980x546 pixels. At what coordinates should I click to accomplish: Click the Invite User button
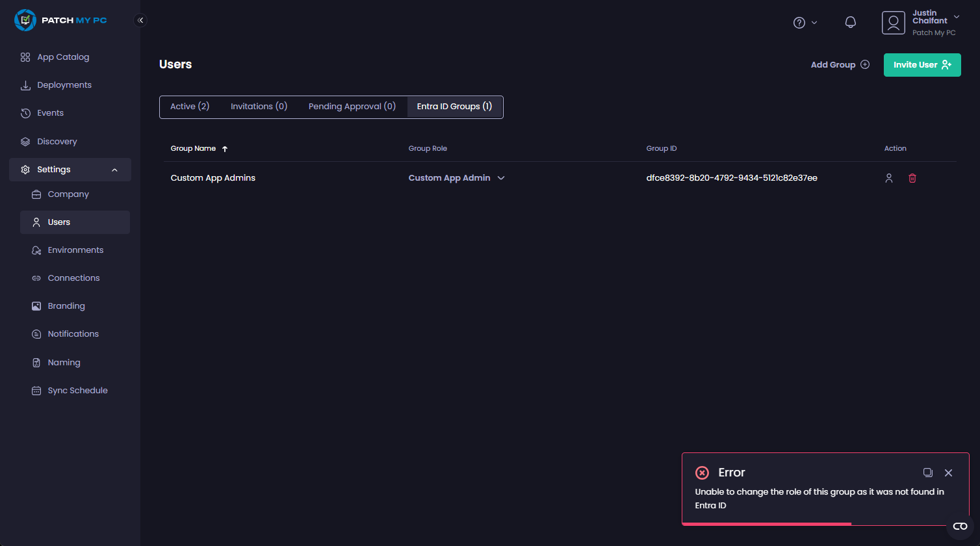(x=922, y=64)
